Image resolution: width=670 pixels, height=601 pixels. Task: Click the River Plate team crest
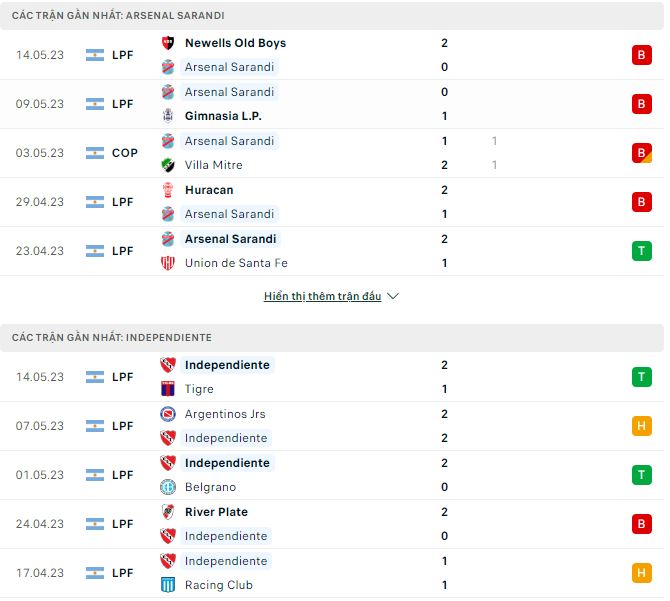click(168, 512)
